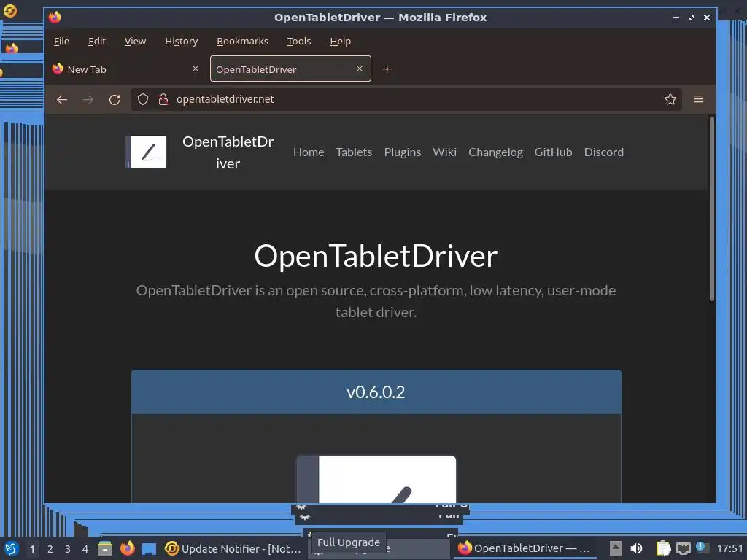Click the clock showing 17:51
The image size is (747, 560).
coord(729,548)
